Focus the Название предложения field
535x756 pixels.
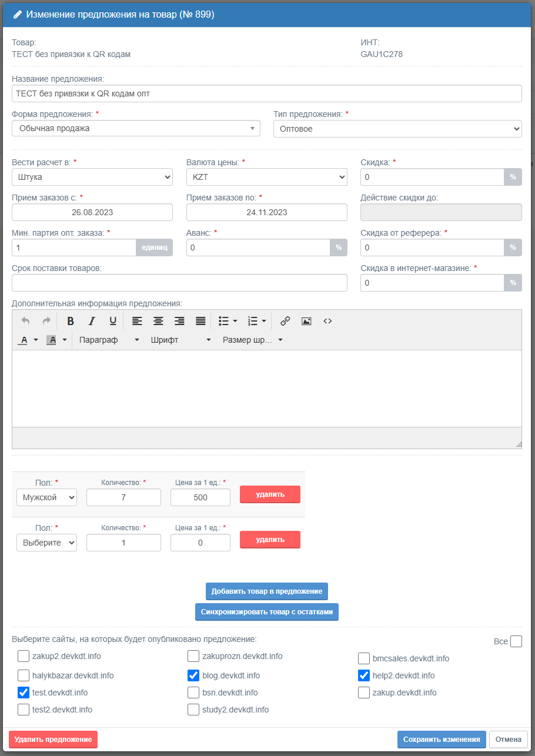point(267,93)
